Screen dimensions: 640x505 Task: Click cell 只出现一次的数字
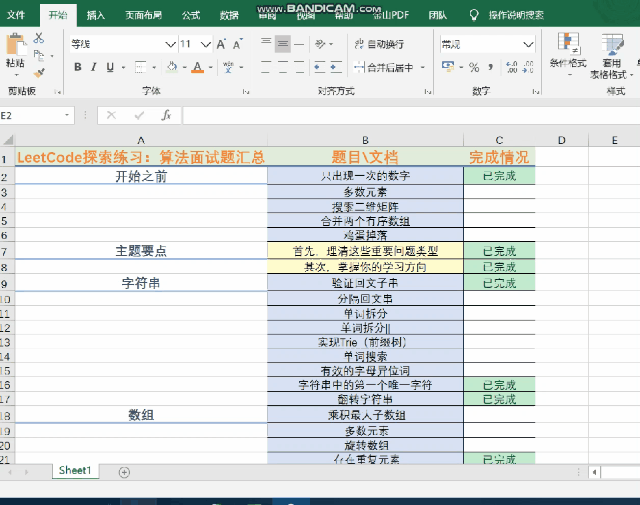365,176
